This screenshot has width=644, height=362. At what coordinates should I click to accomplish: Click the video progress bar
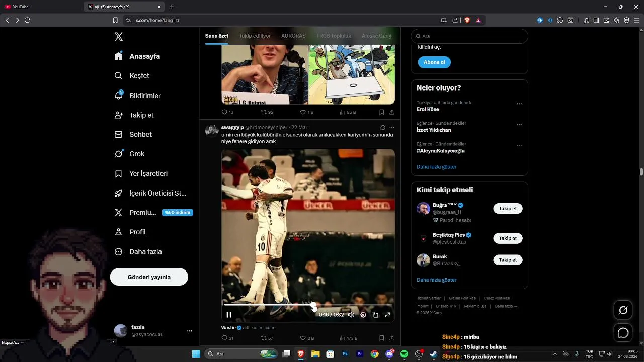coord(308,305)
